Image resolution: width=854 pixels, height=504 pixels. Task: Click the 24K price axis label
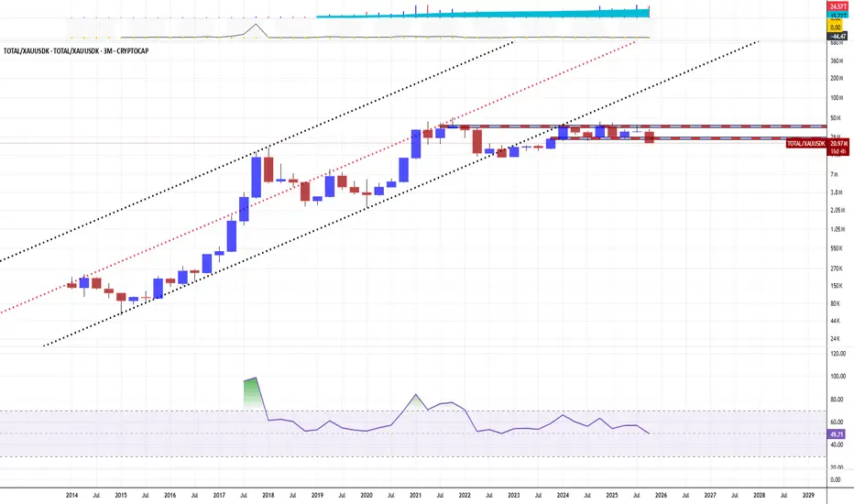pyautogui.click(x=835, y=339)
